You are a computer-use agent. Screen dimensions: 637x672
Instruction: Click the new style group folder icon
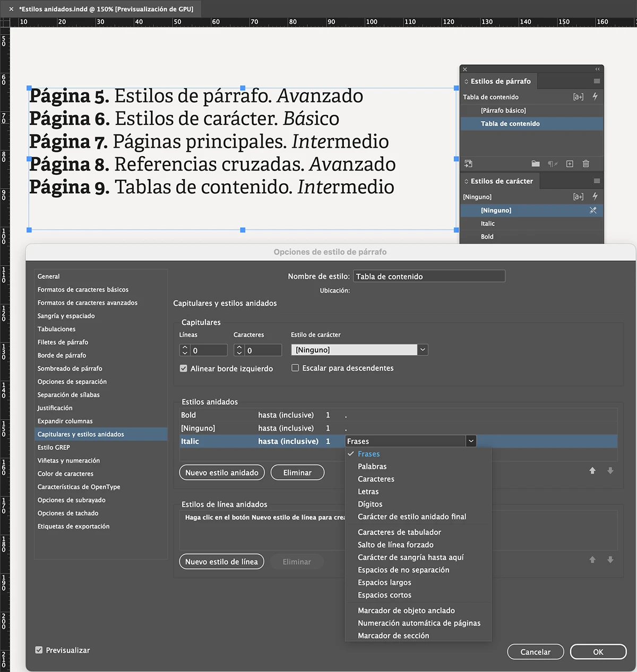coord(536,164)
